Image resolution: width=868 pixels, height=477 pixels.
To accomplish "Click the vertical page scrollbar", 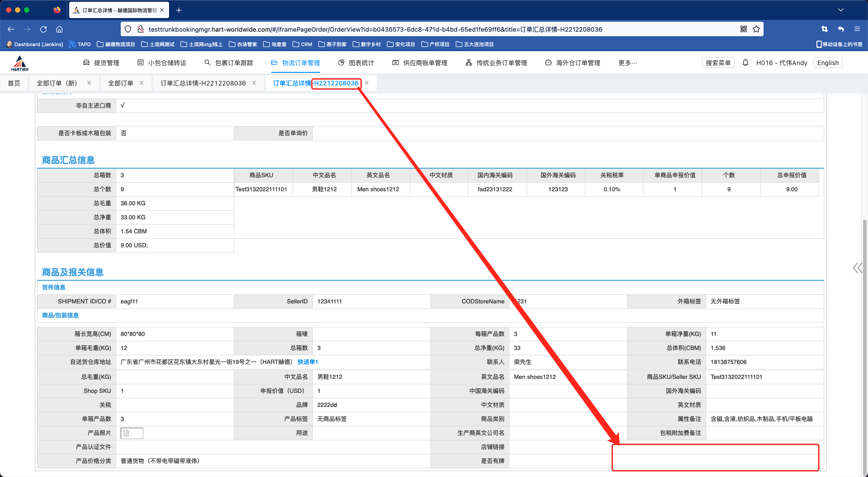I will click(864, 316).
